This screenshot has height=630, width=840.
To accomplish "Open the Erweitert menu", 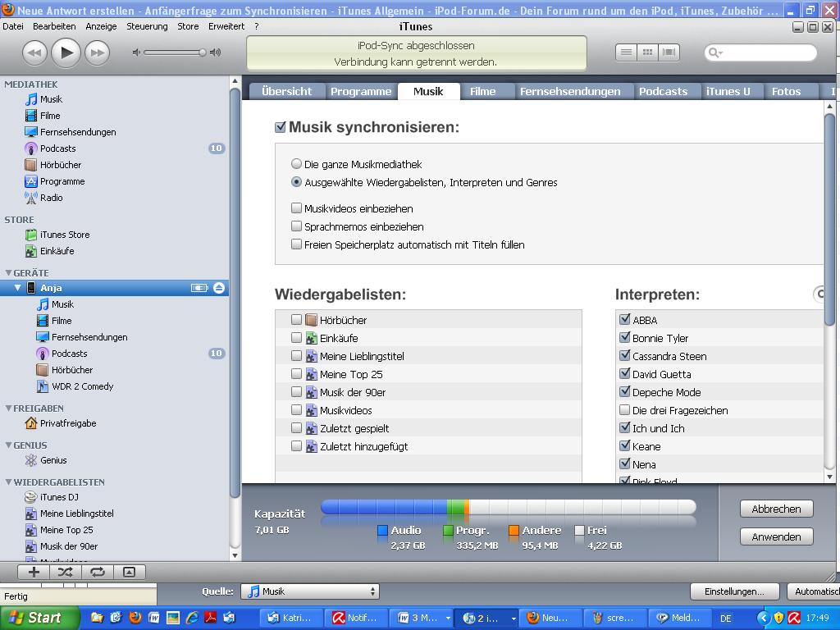I will click(226, 26).
